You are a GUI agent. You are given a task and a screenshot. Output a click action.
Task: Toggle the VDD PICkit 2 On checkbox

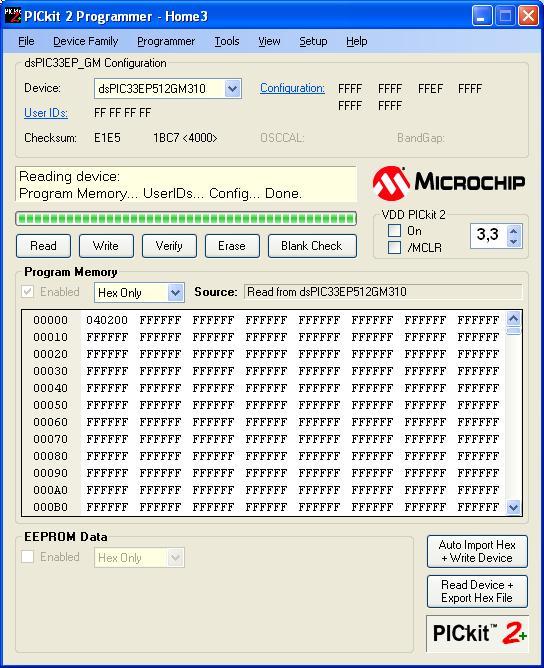(x=394, y=231)
